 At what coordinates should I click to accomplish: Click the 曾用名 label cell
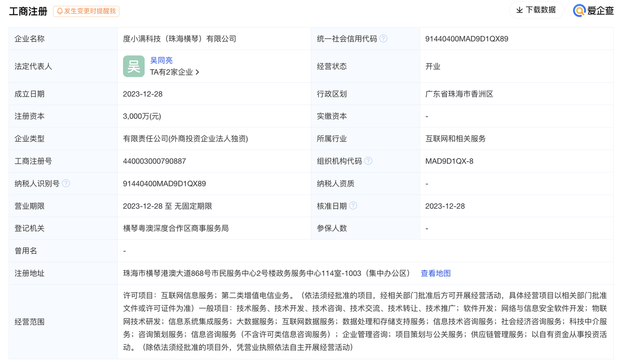click(x=63, y=250)
